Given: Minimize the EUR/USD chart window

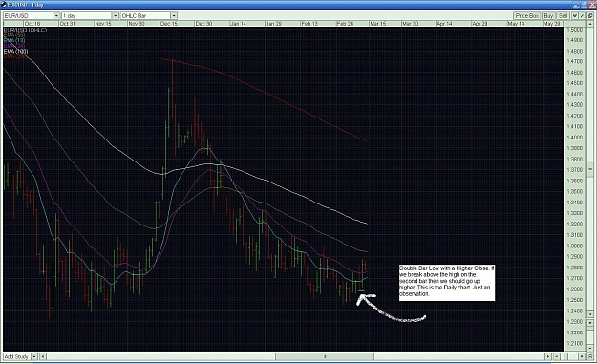Looking at the screenshot, I should click(x=576, y=5).
